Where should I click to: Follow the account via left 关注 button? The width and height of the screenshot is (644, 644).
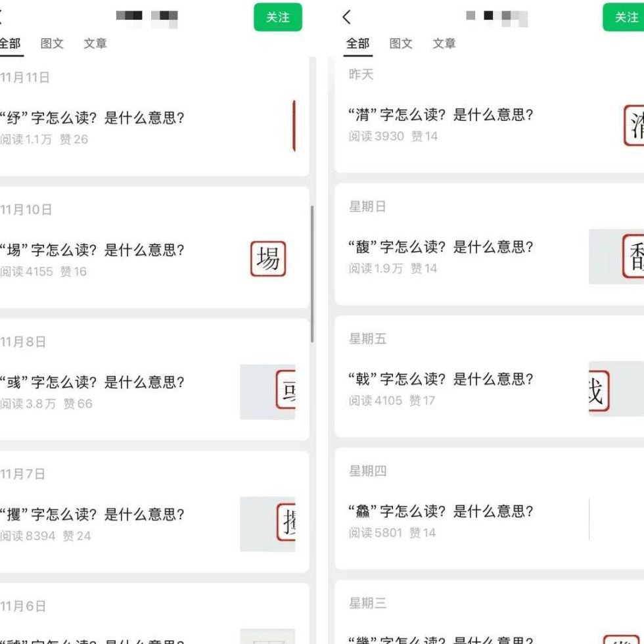[278, 17]
